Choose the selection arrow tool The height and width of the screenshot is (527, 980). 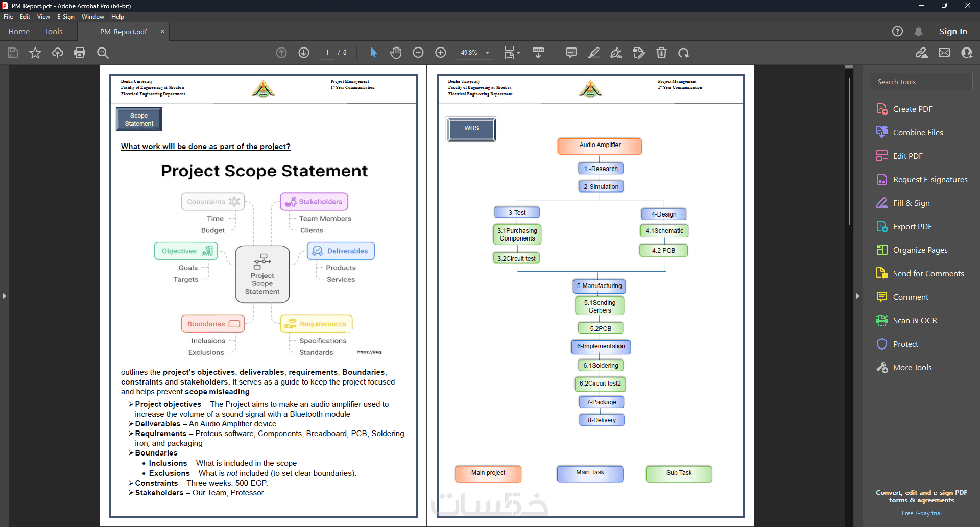point(373,53)
